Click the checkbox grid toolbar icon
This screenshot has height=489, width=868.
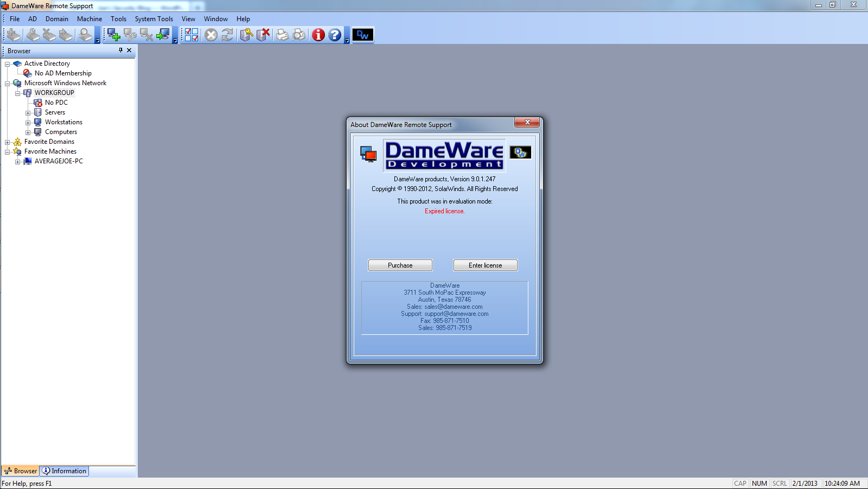coord(192,35)
